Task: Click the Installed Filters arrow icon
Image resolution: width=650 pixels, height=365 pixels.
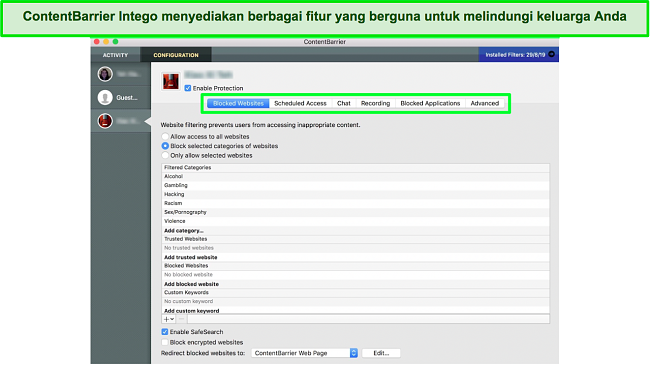Action: [x=551, y=54]
